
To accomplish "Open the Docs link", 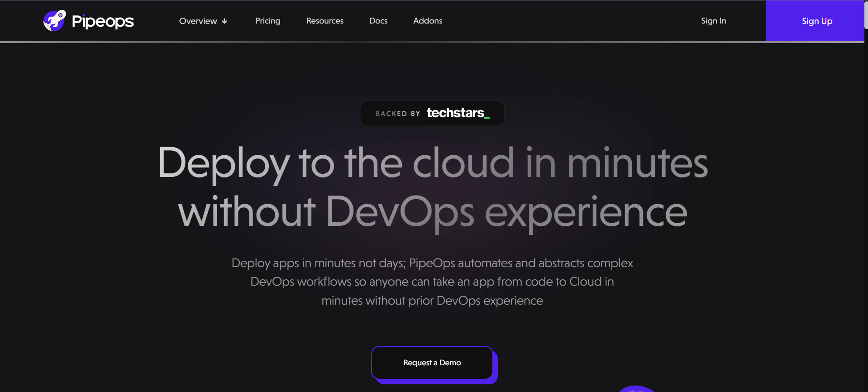I will pos(378,21).
